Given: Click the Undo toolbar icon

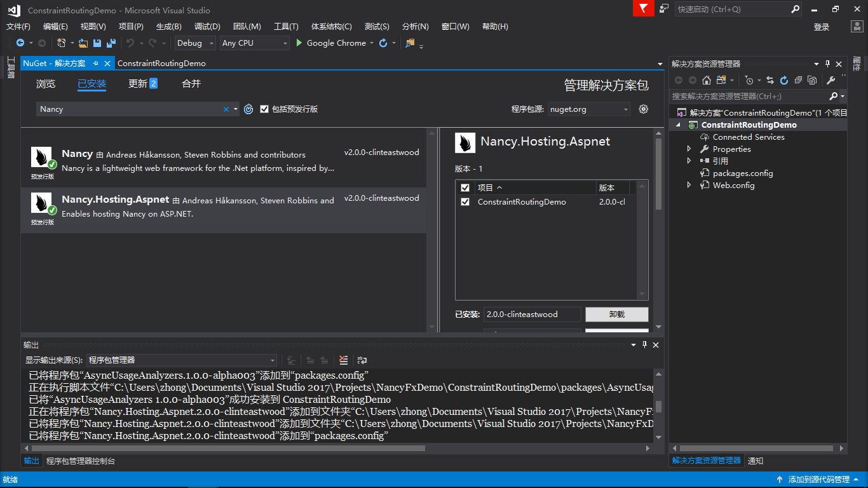Looking at the screenshot, I should pyautogui.click(x=130, y=43).
